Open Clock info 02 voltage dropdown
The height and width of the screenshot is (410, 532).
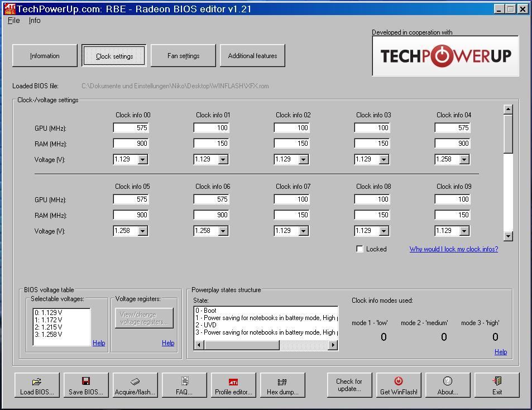[304, 159]
